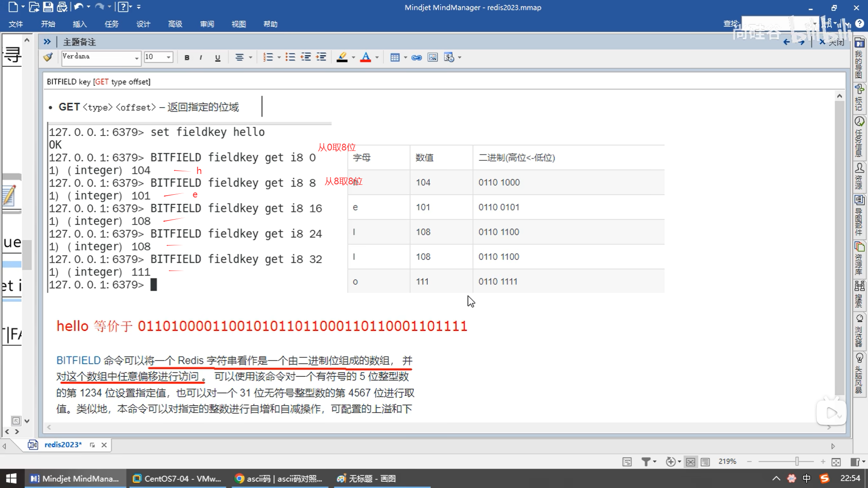Toggle bold formatting in notes toolbar
This screenshot has height=488, width=868.
[187, 57]
